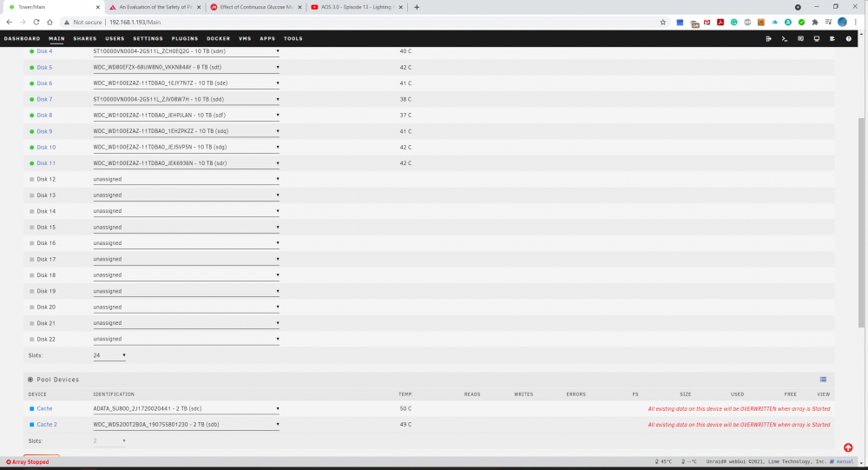The image size is (868, 470).
Task: Open the VMs menu
Action: pyautogui.click(x=245, y=39)
